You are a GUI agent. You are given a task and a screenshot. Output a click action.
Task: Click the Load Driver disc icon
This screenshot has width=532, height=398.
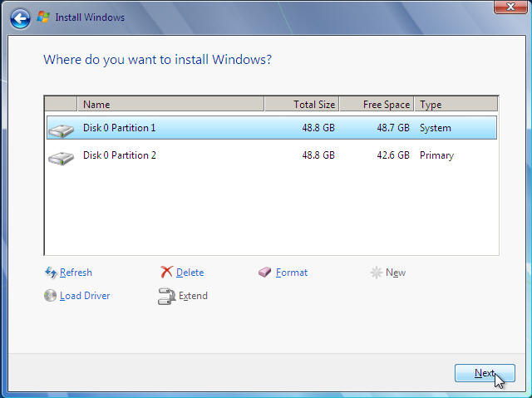click(51, 296)
